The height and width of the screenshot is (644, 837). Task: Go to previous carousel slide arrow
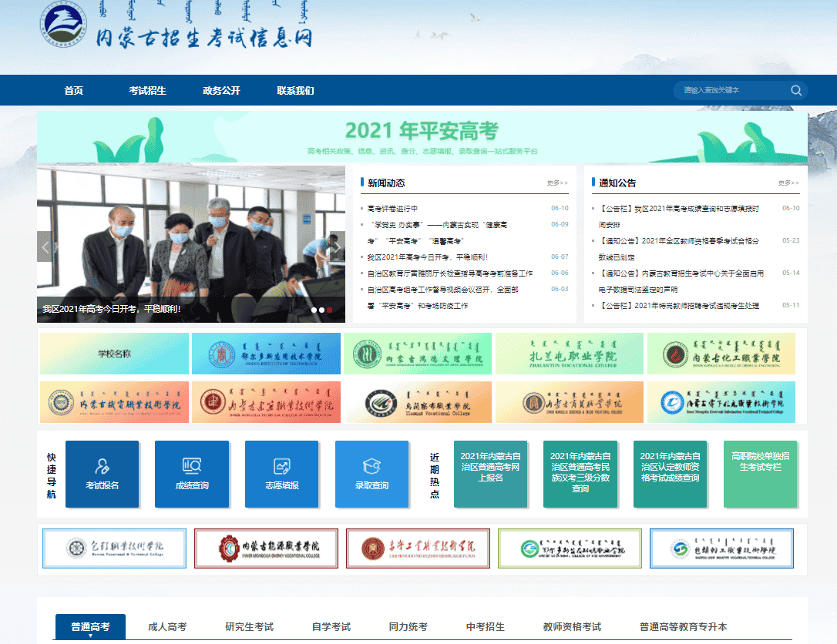pos(45,247)
